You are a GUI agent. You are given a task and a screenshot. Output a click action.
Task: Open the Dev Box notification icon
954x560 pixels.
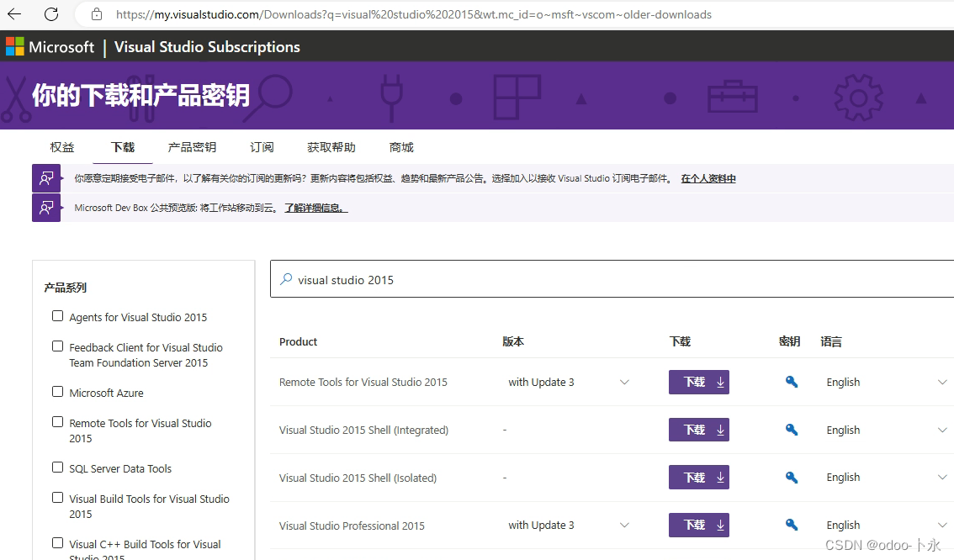point(46,208)
